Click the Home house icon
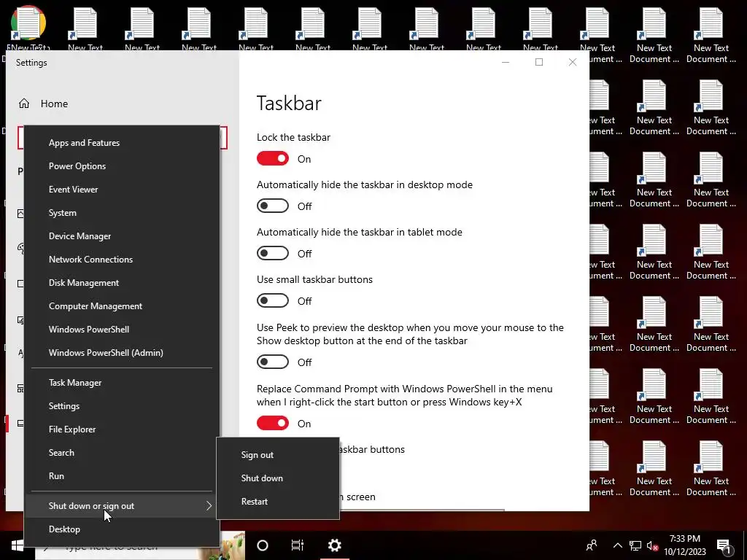747x560 pixels. (24, 104)
